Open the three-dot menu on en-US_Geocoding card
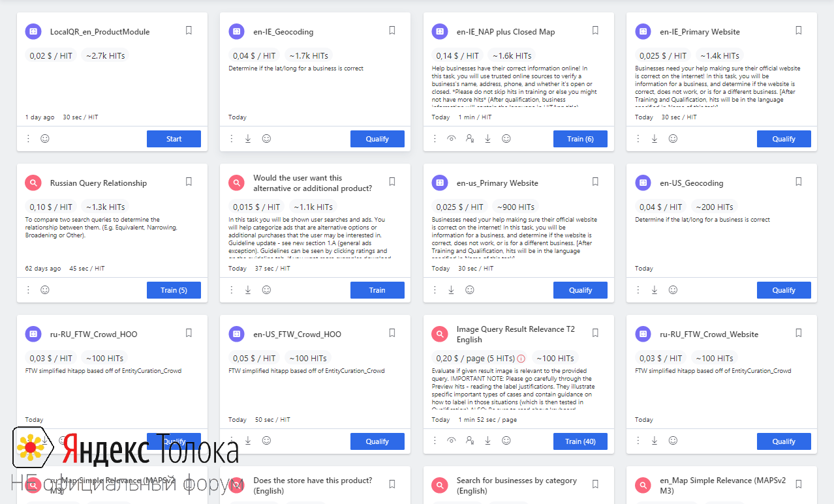The width and height of the screenshot is (834, 504). point(638,289)
